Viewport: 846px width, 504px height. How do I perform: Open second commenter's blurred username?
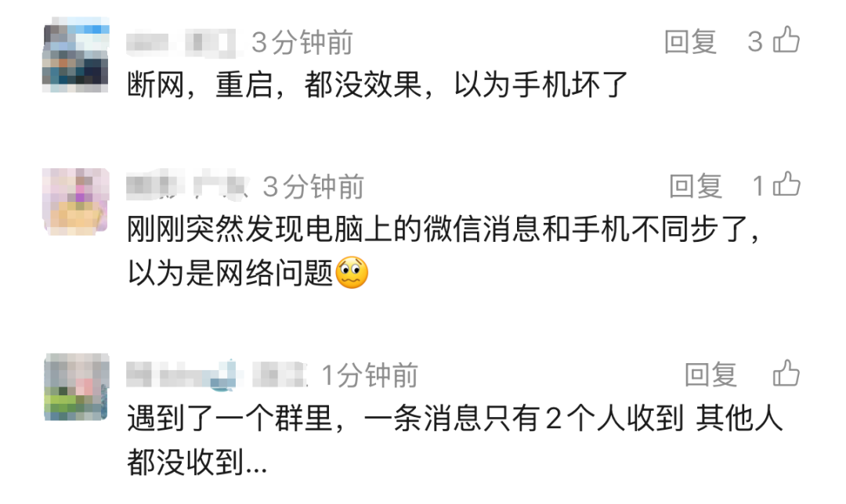(186, 186)
